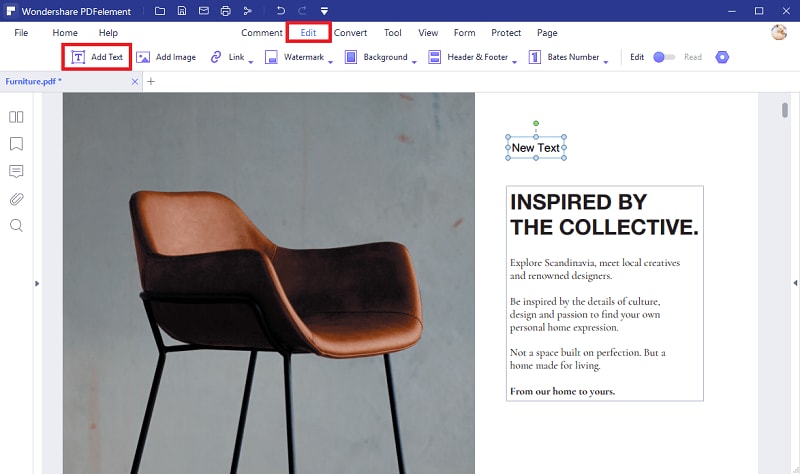The image size is (800, 474).
Task: Open the quick access customize dropdown arrow
Action: pos(324,11)
